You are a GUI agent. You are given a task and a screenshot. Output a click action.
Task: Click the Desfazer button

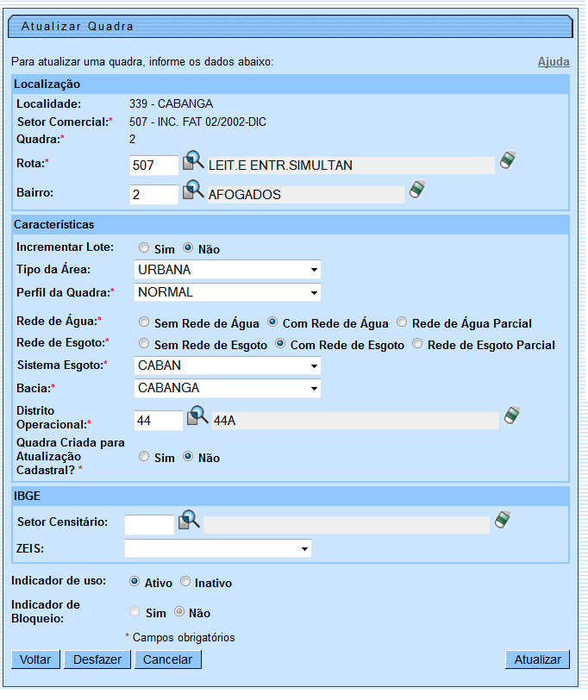coord(97,659)
